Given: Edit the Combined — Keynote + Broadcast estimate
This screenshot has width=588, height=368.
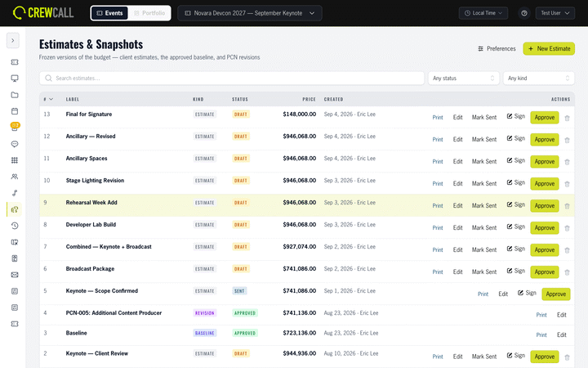Looking at the screenshot, I should click(457, 249).
